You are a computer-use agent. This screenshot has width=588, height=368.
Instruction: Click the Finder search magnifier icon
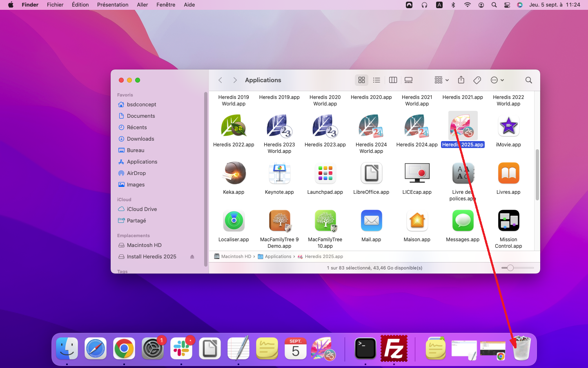tap(528, 80)
